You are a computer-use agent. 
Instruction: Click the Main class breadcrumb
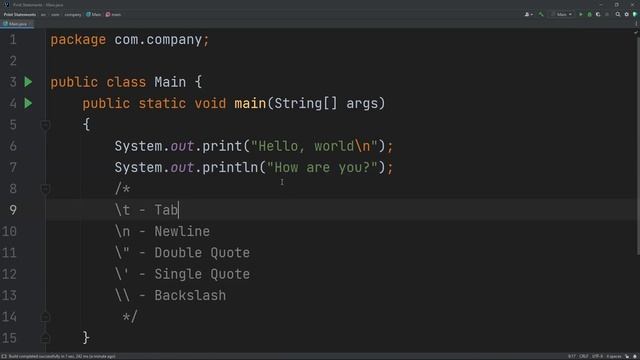(x=93, y=14)
